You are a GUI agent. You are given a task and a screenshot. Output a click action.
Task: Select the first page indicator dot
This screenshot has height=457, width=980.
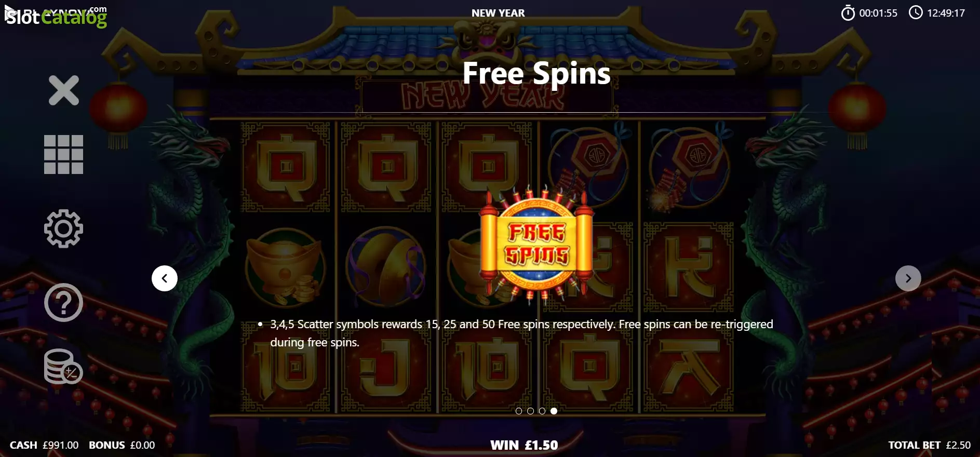point(518,411)
